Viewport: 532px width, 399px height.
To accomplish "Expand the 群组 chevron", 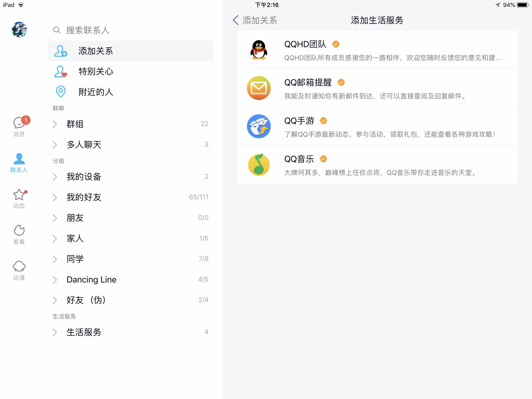I will [55, 124].
